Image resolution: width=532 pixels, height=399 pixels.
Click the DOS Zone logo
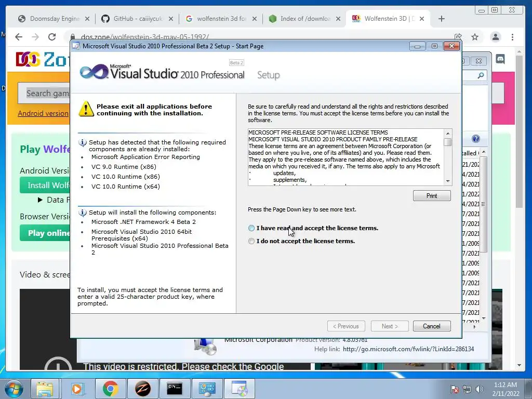coord(43,59)
